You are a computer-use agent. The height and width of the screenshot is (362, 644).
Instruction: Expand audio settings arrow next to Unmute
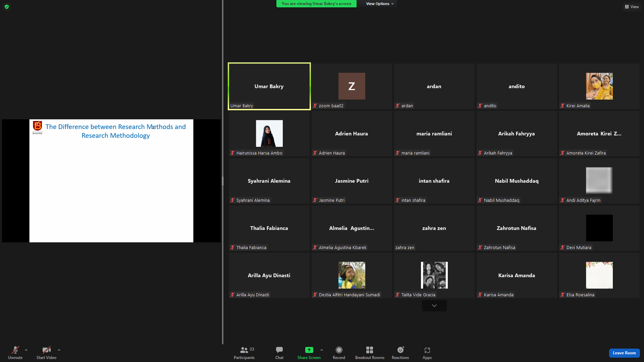tap(26, 350)
